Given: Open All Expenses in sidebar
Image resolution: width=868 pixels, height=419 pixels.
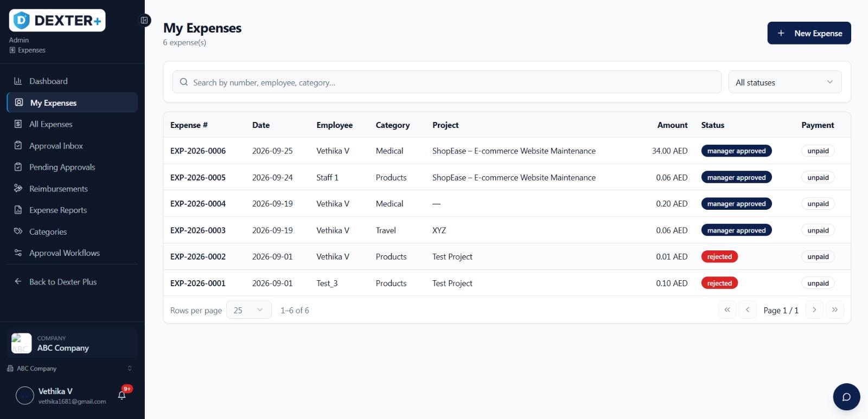Looking at the screenshot, I should tap(72, 124).
